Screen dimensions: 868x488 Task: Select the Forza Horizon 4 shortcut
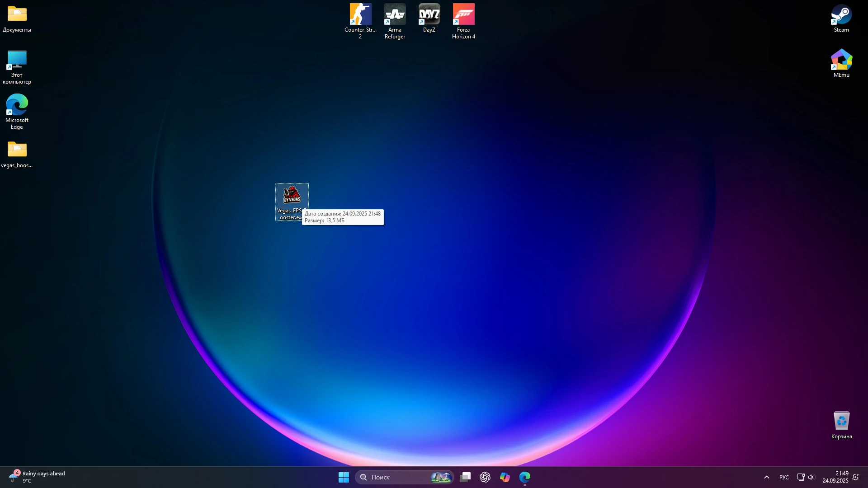(463, 15)
